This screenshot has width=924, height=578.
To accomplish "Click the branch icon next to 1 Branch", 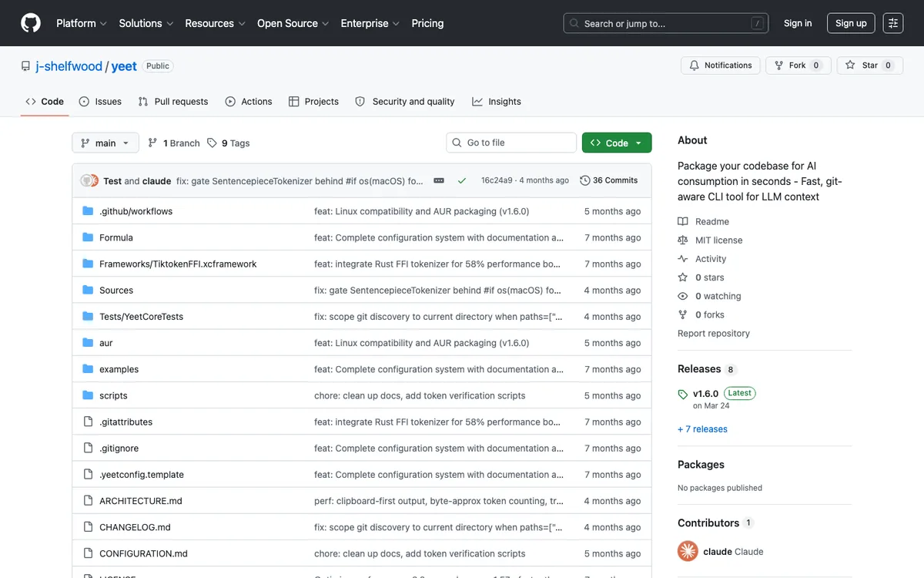I will [x=153, y=143].
